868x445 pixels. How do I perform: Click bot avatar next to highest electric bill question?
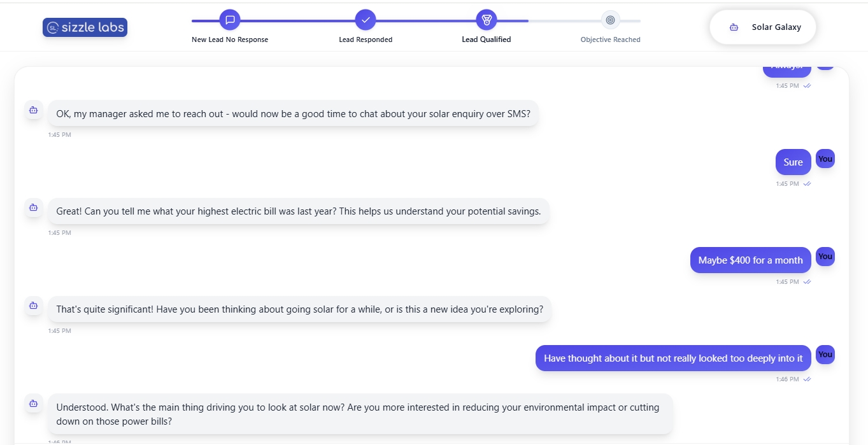click(x=33, y=208)
